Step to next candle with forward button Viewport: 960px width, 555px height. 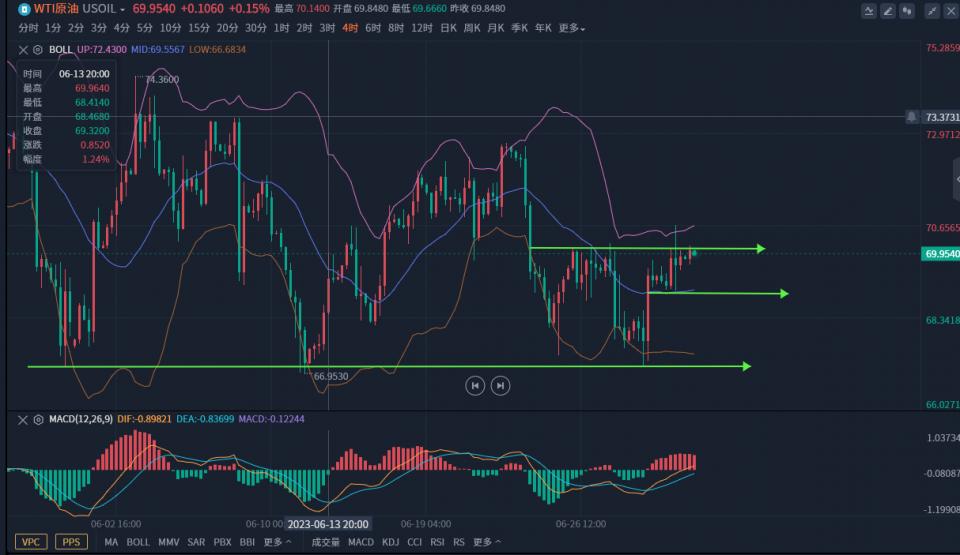click(x=500, y=385)
